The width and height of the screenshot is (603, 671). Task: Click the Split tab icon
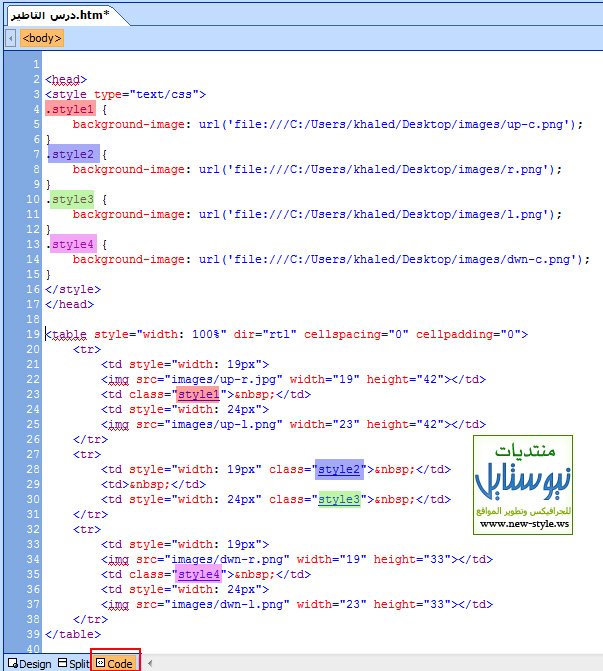click(62, 662)
